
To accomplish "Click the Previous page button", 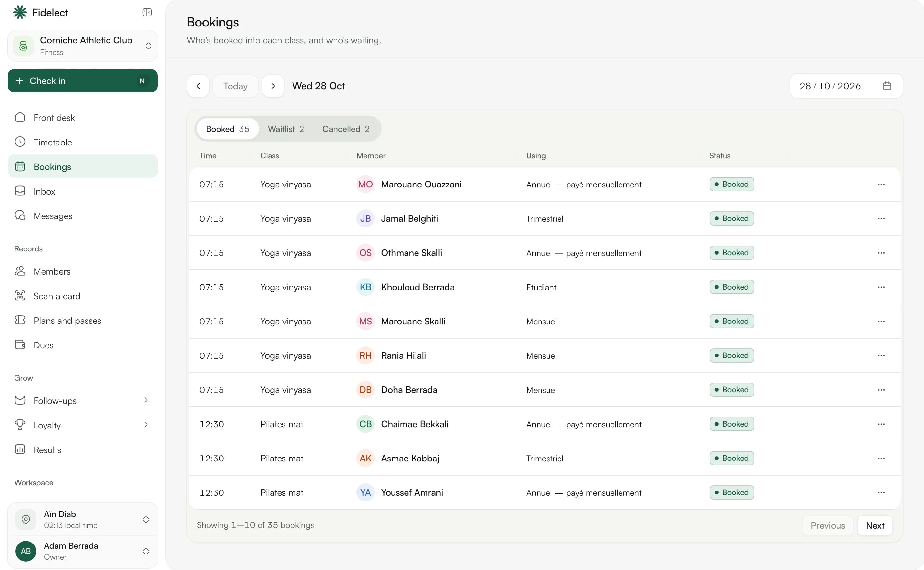I will 827,525.
